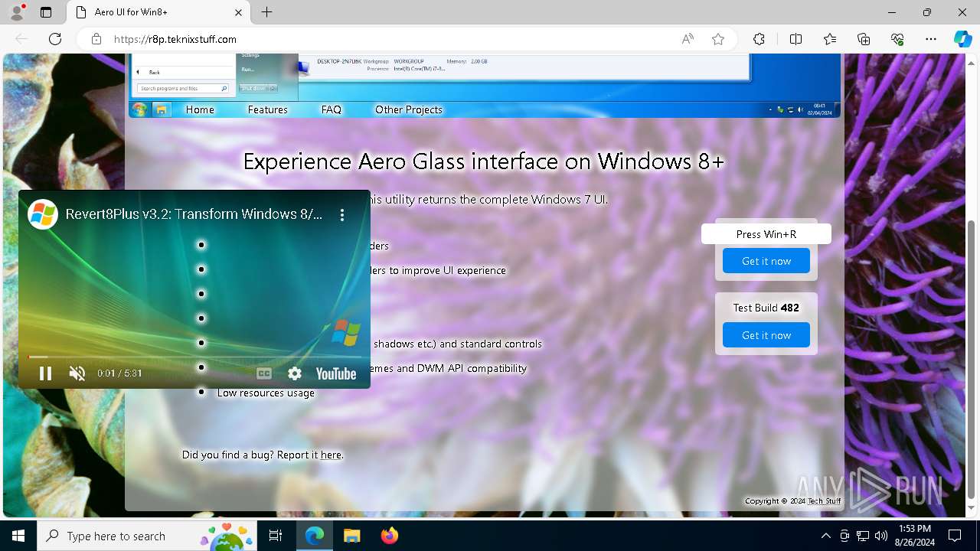This screenshot has height=551, width=980.
Task: Click the Revert8Plus channel avatar
Action: tap(43, 214)
